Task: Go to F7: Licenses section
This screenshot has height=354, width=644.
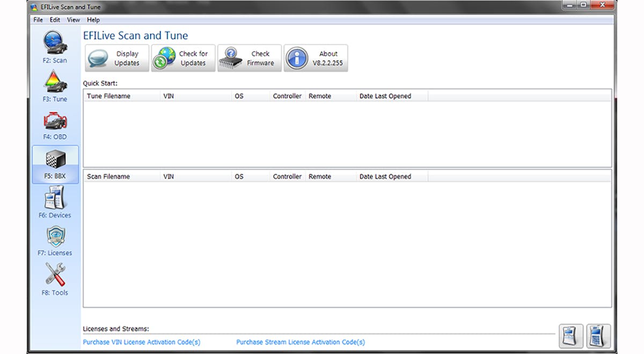Action: (55, 240)
